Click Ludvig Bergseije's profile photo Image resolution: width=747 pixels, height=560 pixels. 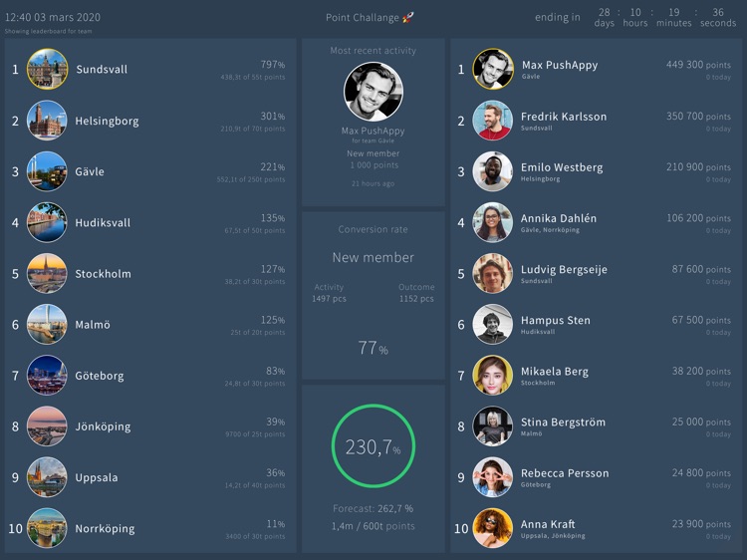click(493, 274)
